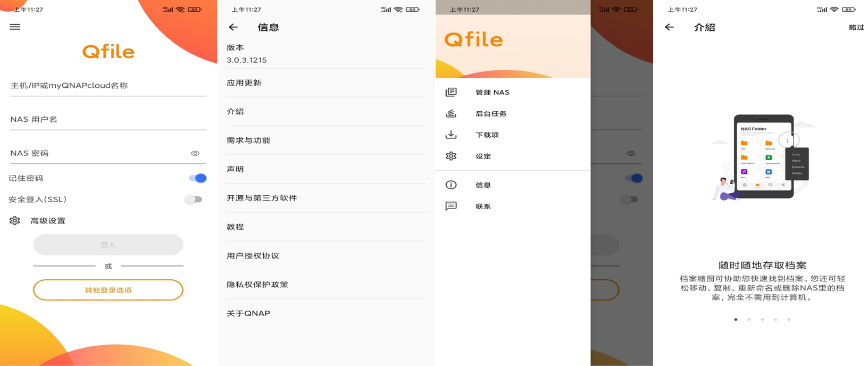Open 关于QNAP in the 信息 list
Screen dimensions: 868x366
326,313
